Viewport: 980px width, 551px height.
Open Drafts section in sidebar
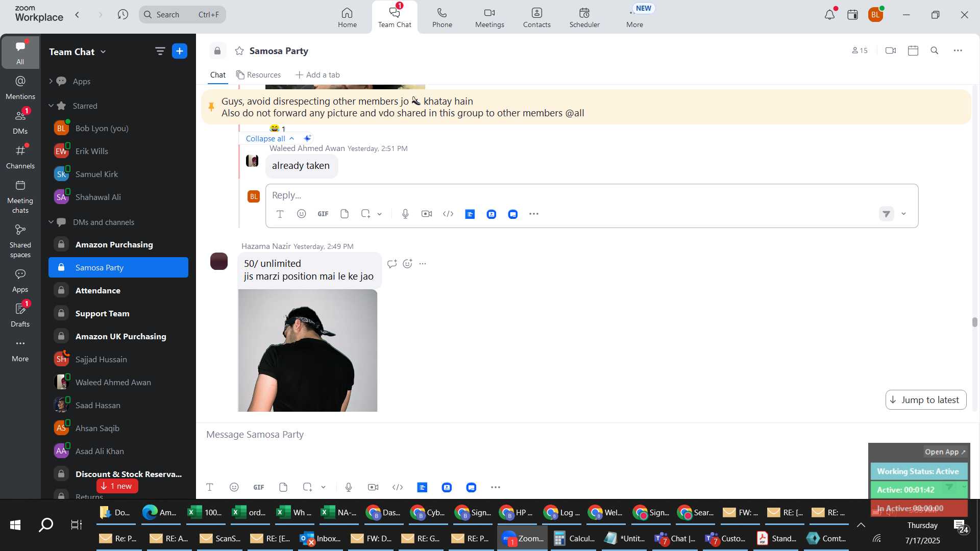click(x=20, y=315)
